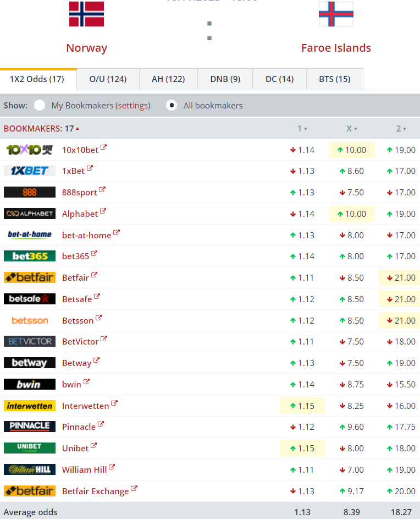
Task: Click the highlighted 10.00 draw odds for Alphabet
Action: coord(352,214)
